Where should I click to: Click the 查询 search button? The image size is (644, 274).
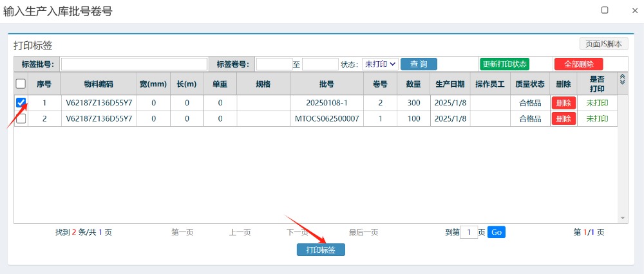click(x=419, y=64)
